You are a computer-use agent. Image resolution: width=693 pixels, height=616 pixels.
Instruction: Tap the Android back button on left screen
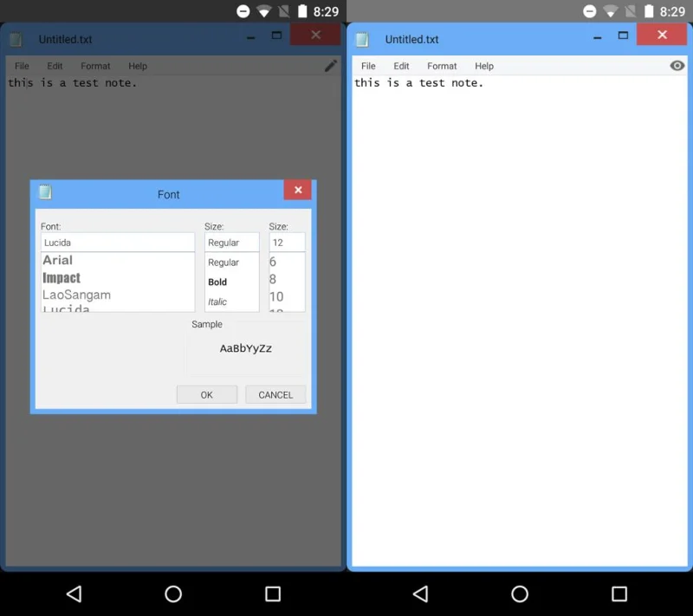(74, 593)
